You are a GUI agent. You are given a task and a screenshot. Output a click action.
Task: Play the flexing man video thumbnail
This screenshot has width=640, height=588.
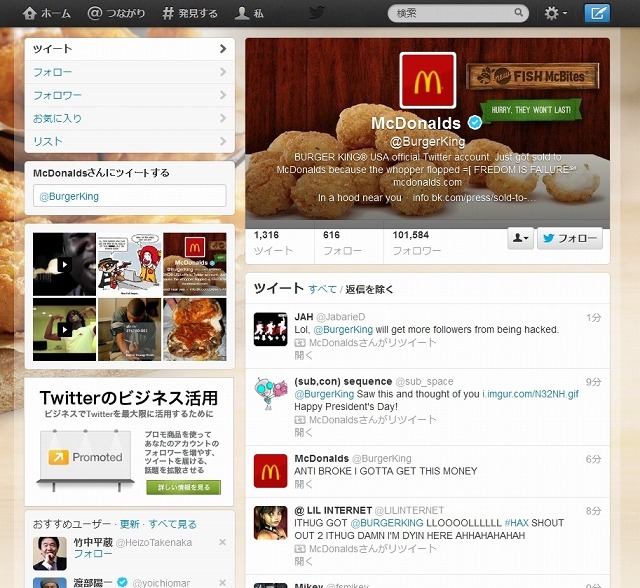(x=64, y=329)
